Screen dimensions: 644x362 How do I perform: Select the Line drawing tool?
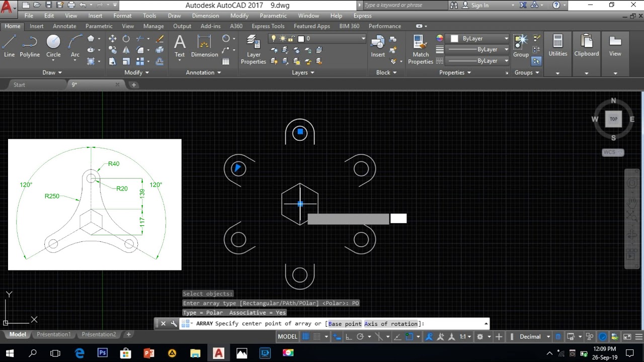click(9, 46)
